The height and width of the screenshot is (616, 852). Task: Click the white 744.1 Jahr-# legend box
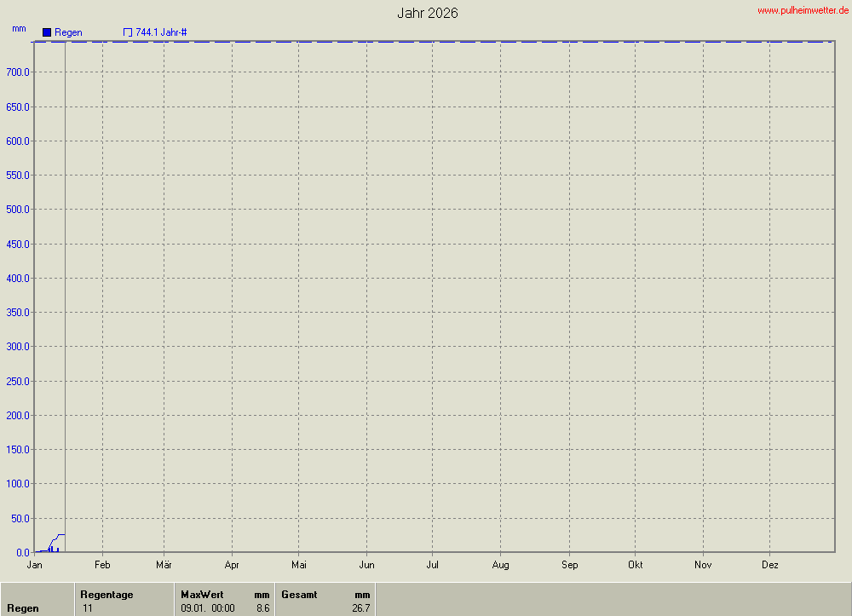pyautogui.click(x=128, y=32)
